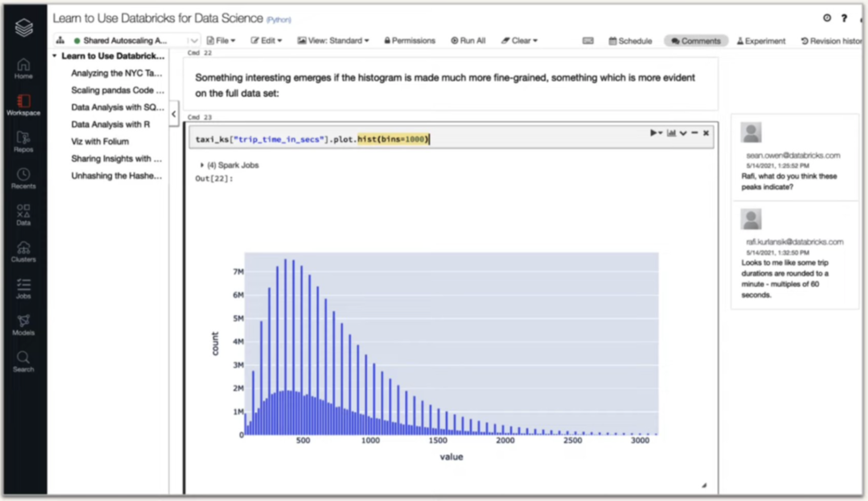Open Recents from the sidebar
This screenshot has height=501, width=868.
[x=23, y=178]
